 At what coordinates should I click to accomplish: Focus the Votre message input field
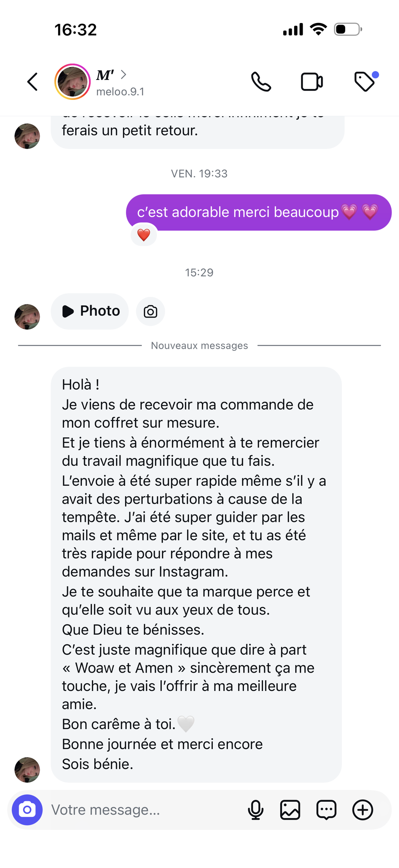pos(144,810)
